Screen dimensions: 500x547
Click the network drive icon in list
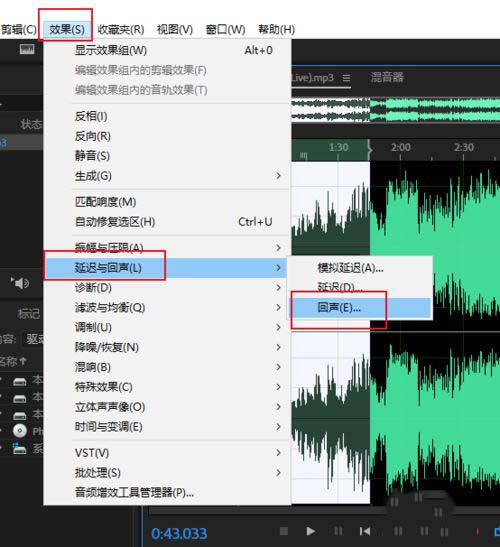coord(20,448)
